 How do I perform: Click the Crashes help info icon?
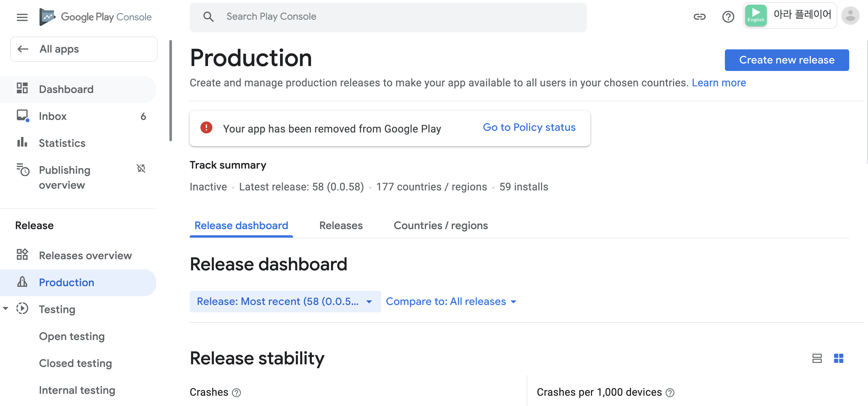tap(237, 393)
